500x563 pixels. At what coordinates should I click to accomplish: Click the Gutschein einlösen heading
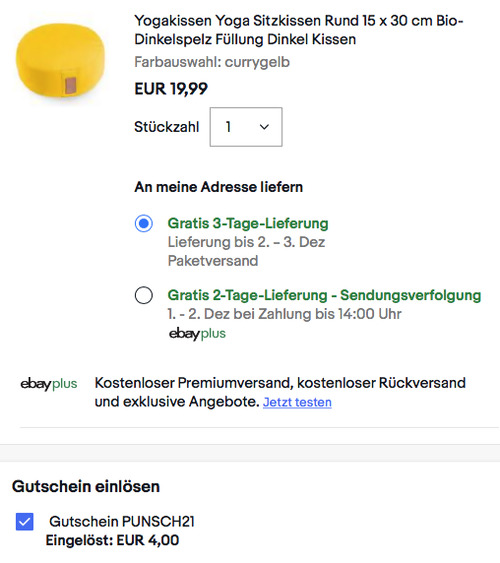pyautogui.click(x=86, y=487)
